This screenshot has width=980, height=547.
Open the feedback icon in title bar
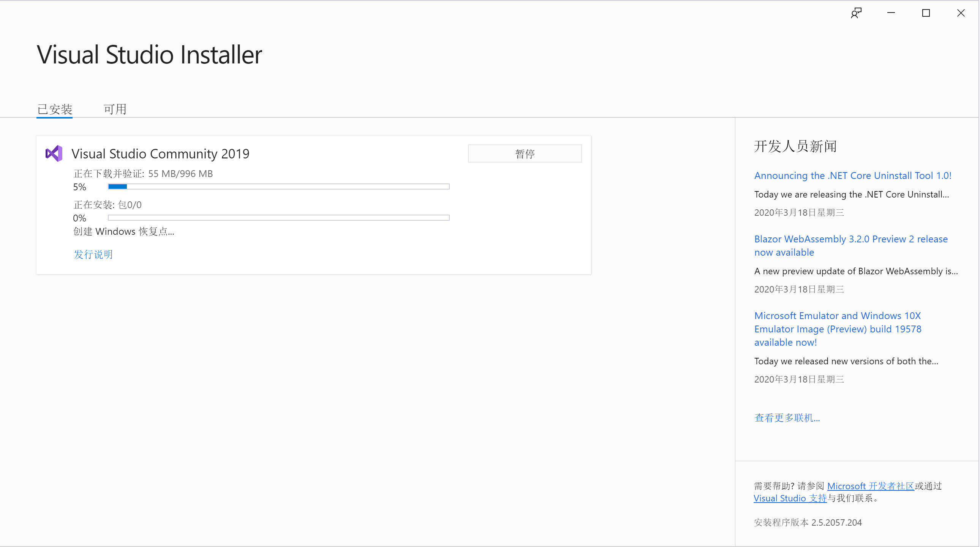pyautogui.click(x=856, y=13)
